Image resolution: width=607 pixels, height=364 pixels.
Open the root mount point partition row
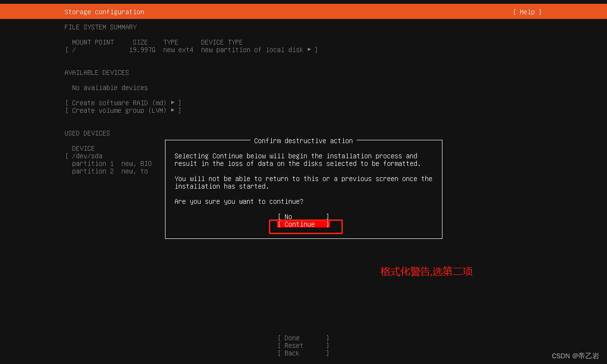[x=192, y=50]
